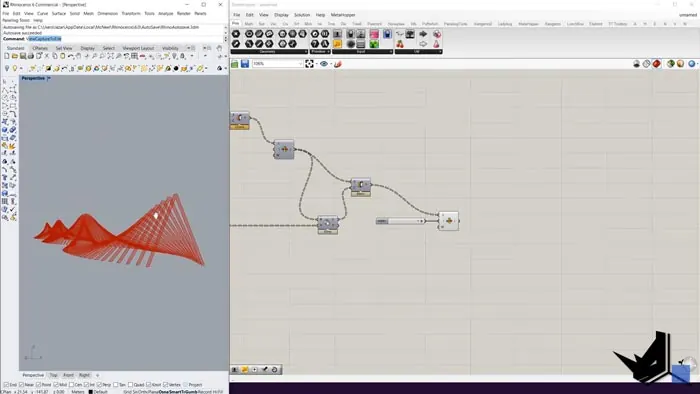The height and width of the screenshot is (394, 700).
Task: Toggle the Near osnap checkbox
Action: 22,385
